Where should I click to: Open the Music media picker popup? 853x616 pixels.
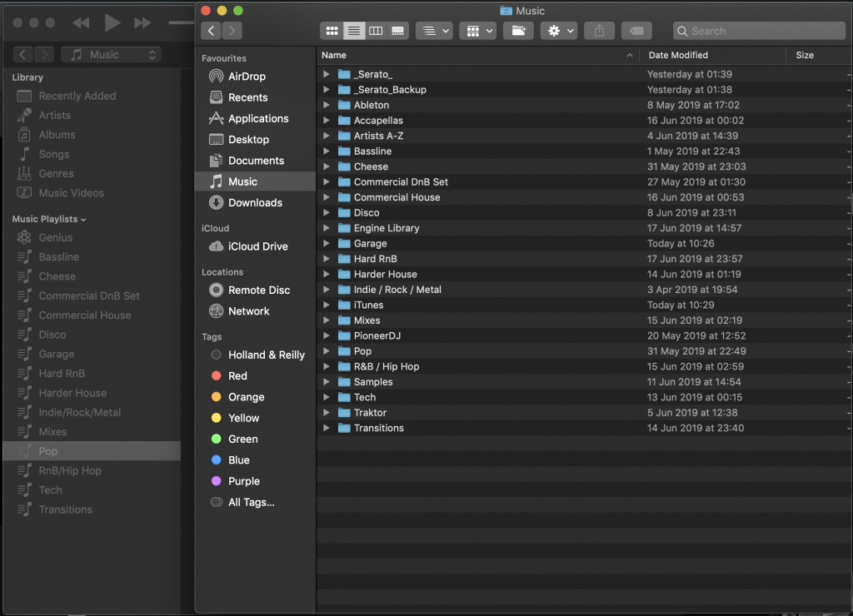click(x=111, y=54)
